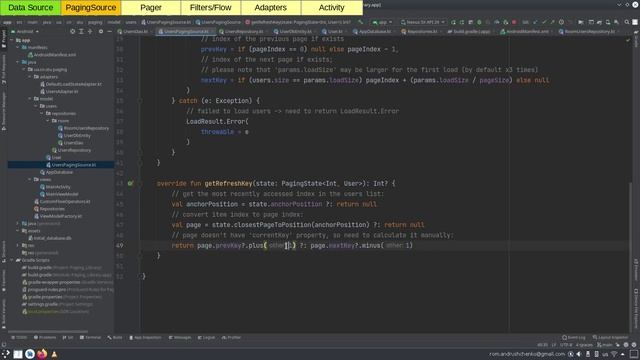This screenshot has width=640, height=360.
Task: Open the app run configuration dropdown
Action: [x=382, y=22]
